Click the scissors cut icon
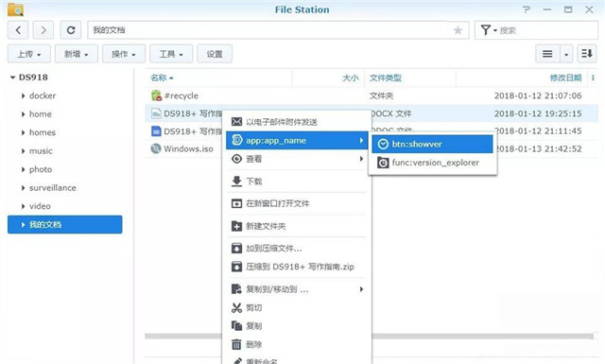The height and width of the screenshot is (364, 605). point(236,307)
